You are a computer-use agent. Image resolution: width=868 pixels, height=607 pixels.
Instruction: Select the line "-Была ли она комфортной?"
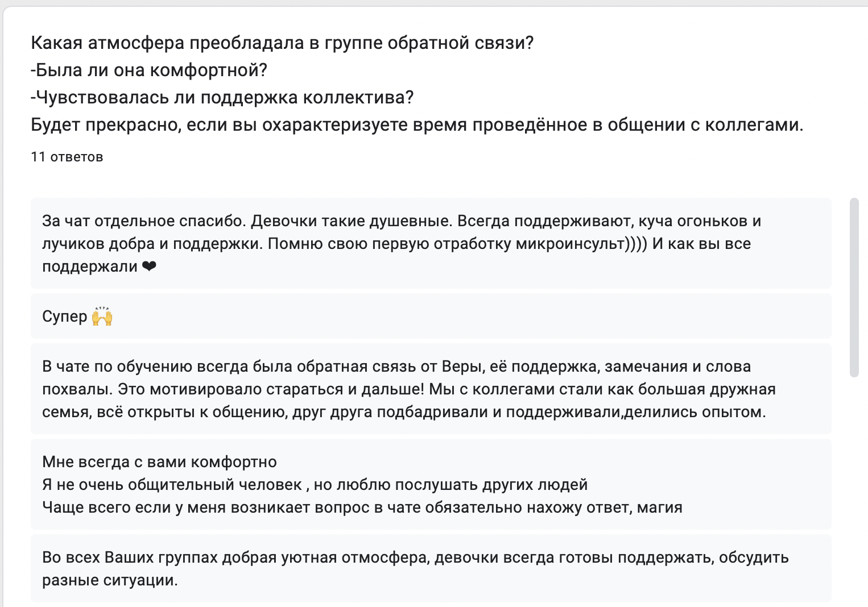(x=149, y=70)
